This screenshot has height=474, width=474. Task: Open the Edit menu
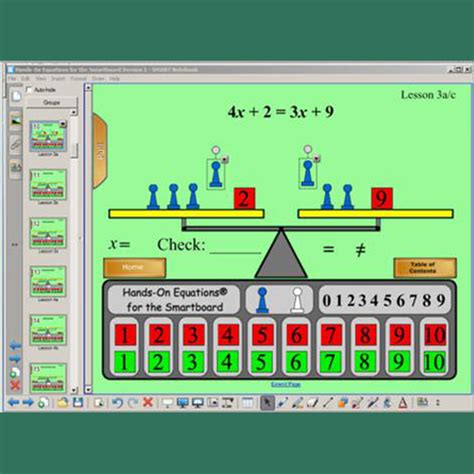coord(25,79)
